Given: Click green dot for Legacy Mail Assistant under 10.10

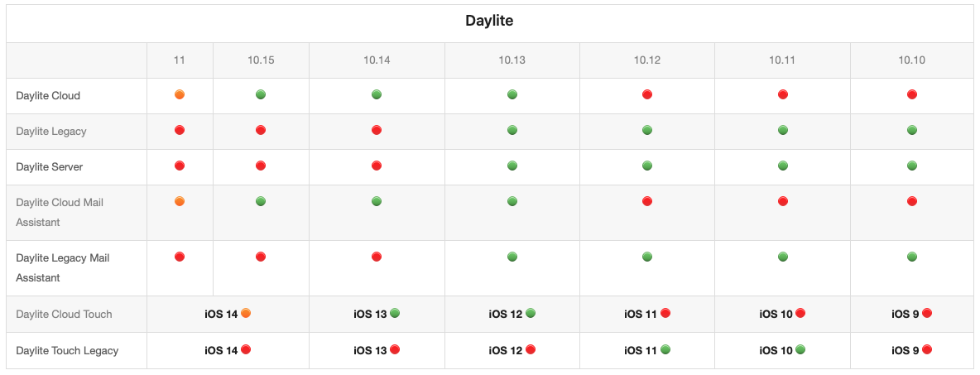Looking at the screenshot, I should point(912,257).
